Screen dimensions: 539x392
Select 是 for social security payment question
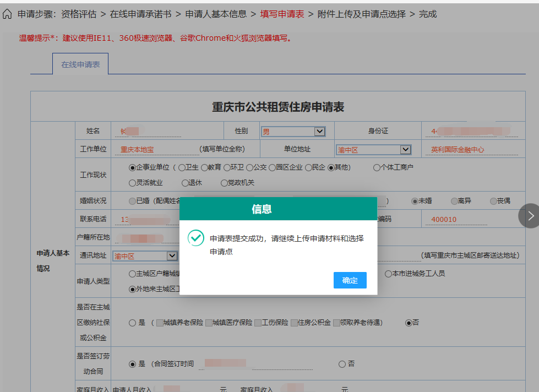click(132, 323)
